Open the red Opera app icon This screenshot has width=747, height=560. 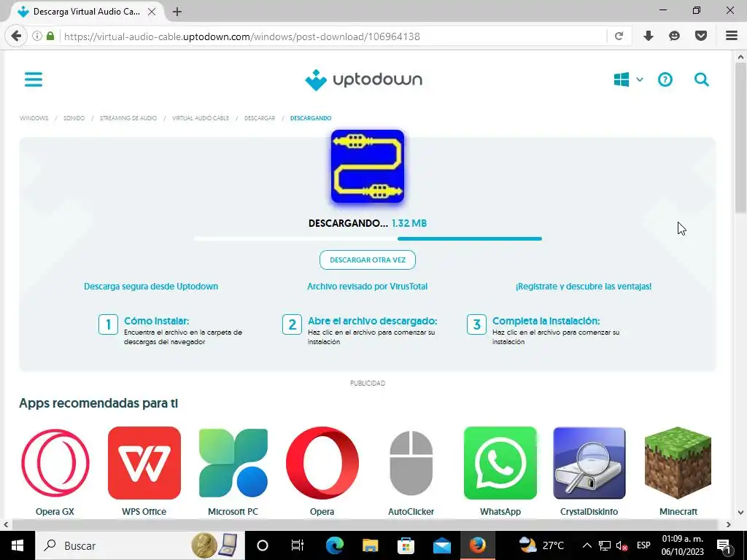click(322, 463)
